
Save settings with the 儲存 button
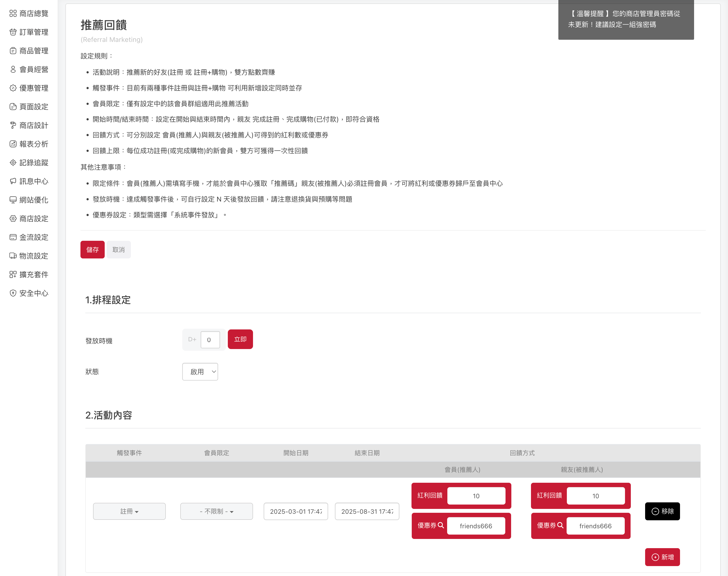click(92, 249)
